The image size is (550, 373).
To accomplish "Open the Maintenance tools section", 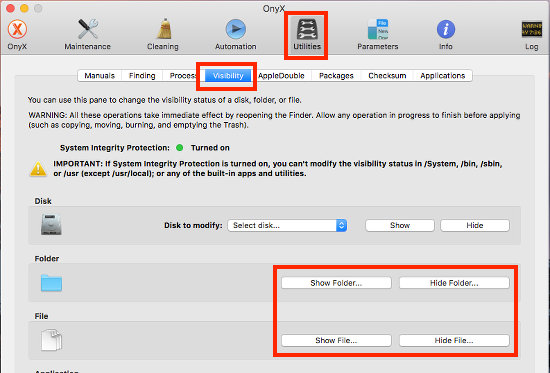I will (87, 34).
